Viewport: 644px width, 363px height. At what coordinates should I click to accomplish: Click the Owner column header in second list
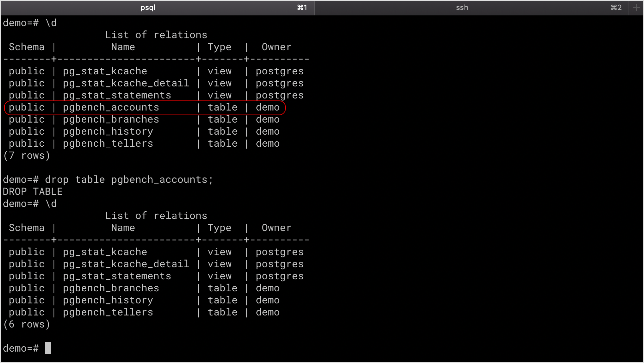pos(276,228)
